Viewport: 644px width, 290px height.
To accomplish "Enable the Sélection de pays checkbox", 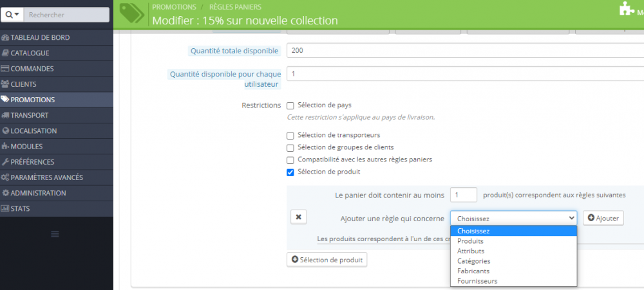I will click(x=290, y=106).
